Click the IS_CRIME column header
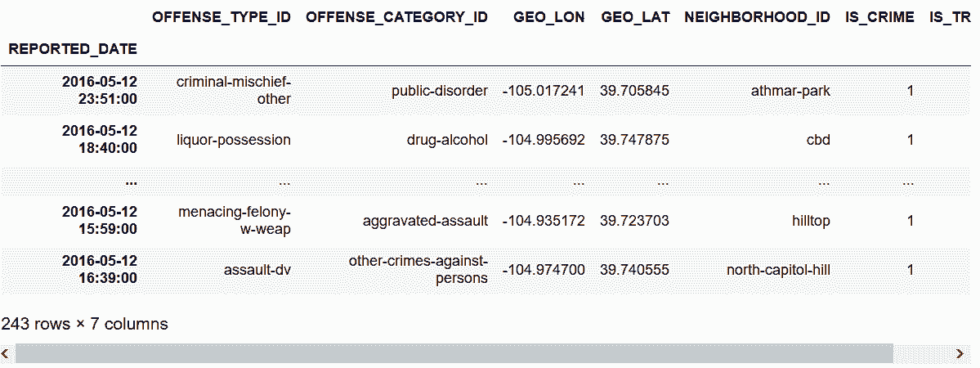The width and height of the screenshot is (980, 368). (x=879, y=17)
